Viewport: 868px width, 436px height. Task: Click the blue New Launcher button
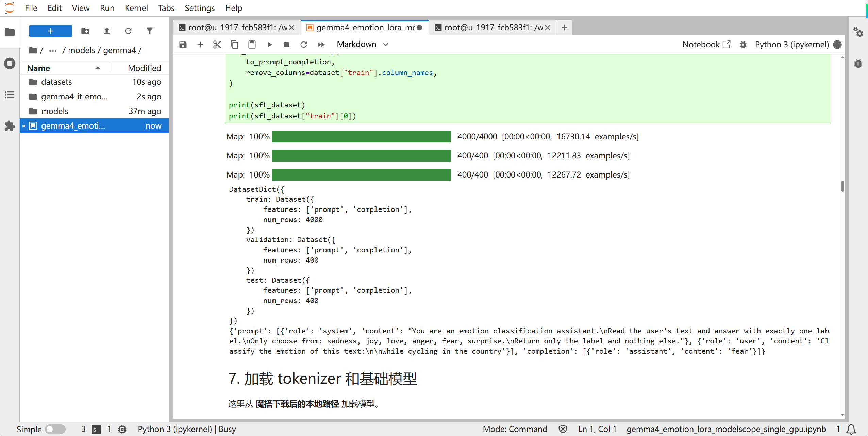(x=51, y=31)
